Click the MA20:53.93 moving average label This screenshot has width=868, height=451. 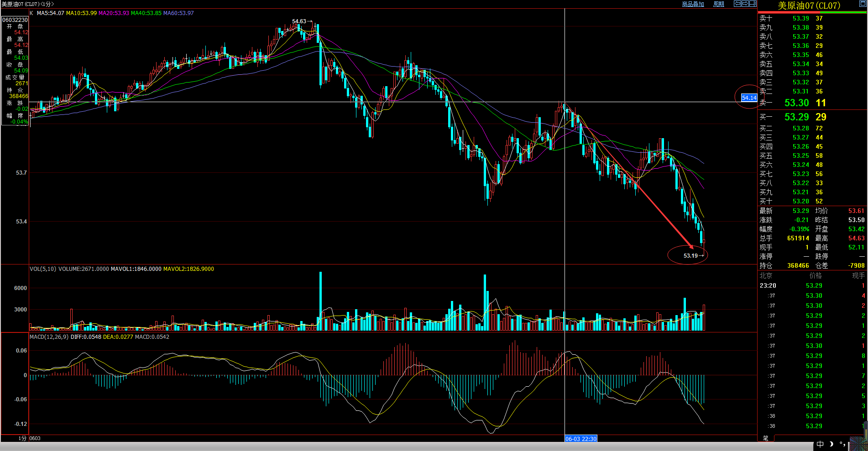click(114, 13)
